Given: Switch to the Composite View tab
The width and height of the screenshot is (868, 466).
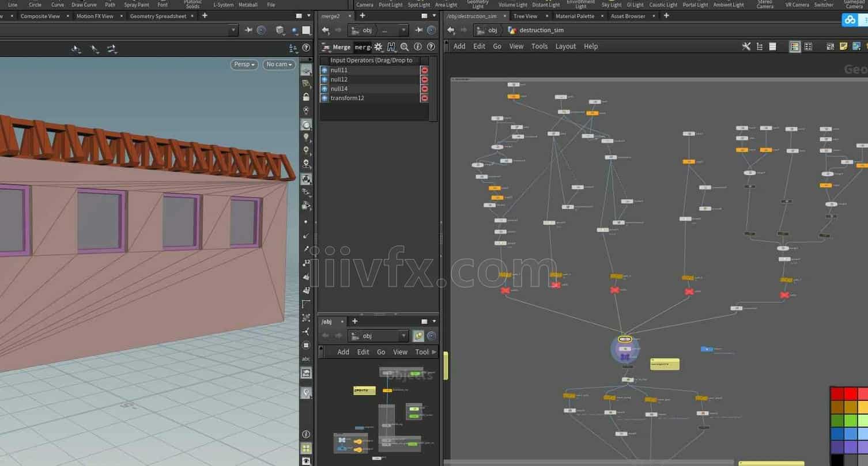Looking at the screenshot, I should (x=40, y=16).
